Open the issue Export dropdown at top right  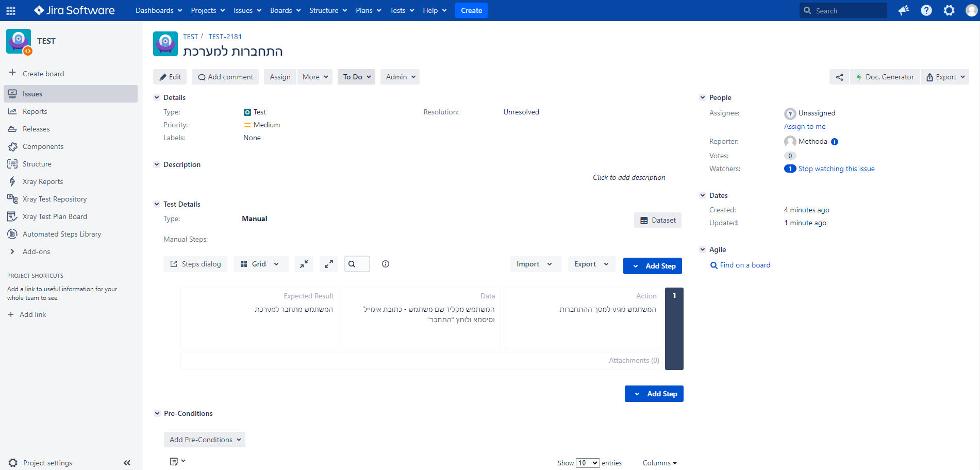[945, 77]
